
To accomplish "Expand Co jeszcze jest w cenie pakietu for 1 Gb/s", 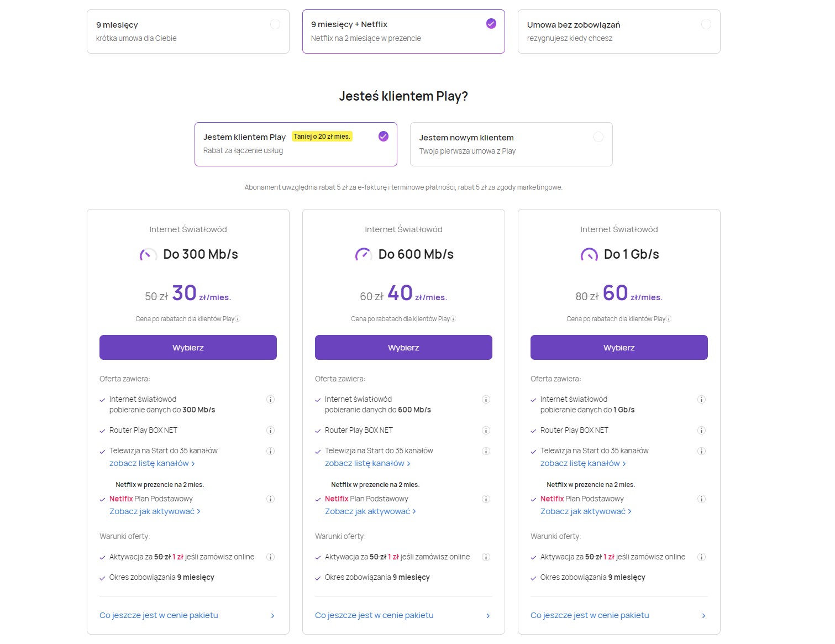I will (619, 615).
